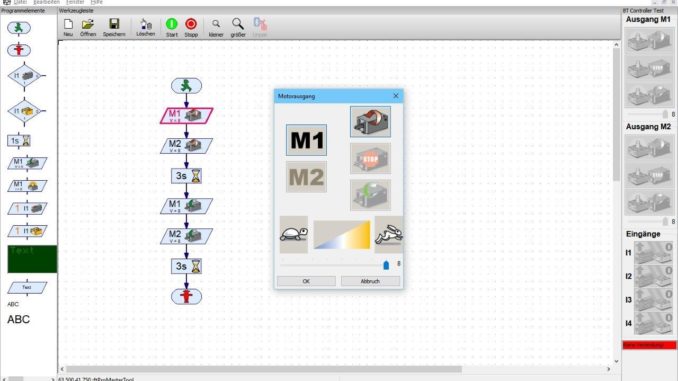
Task: Cancel dialog with Abbruch button
Action: click(370, 281)
